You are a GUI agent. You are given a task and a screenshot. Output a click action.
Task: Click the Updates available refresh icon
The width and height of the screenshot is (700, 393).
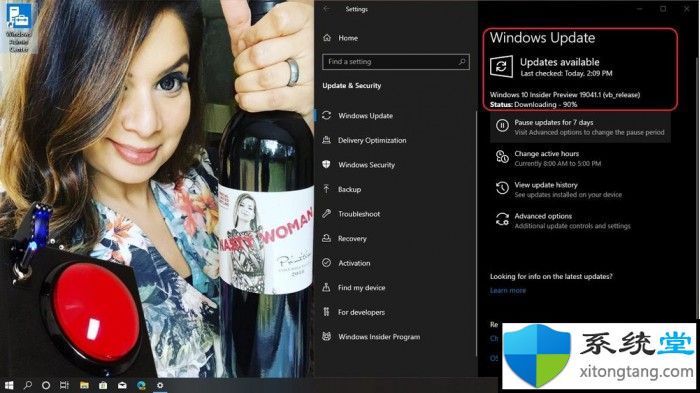pyautogui.click(x=501, y=67)
